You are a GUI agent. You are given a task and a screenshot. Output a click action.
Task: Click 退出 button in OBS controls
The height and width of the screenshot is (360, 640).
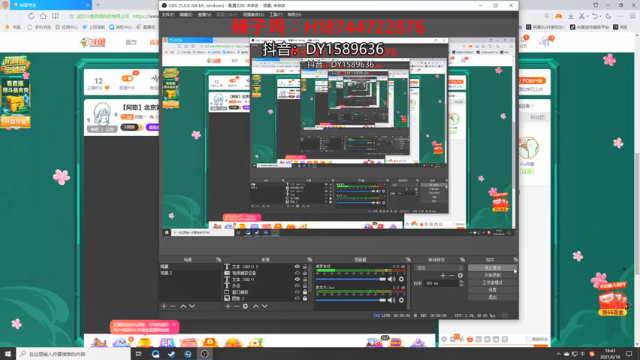click(x=492, y=298)
